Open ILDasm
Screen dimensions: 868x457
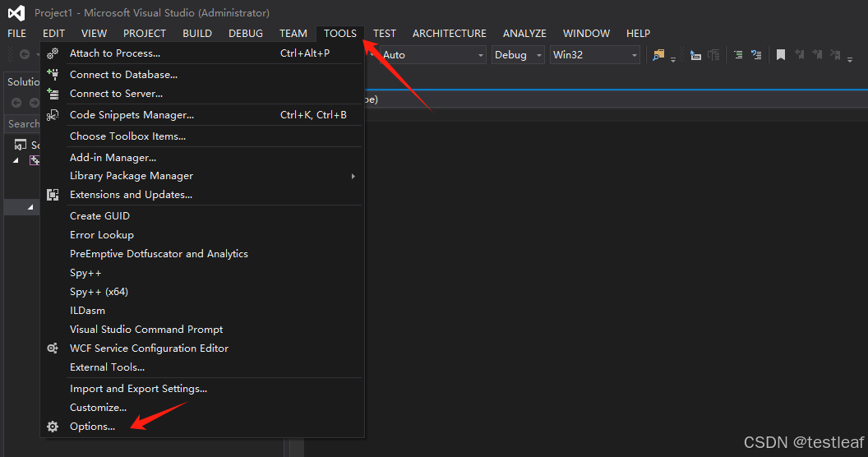202,311
